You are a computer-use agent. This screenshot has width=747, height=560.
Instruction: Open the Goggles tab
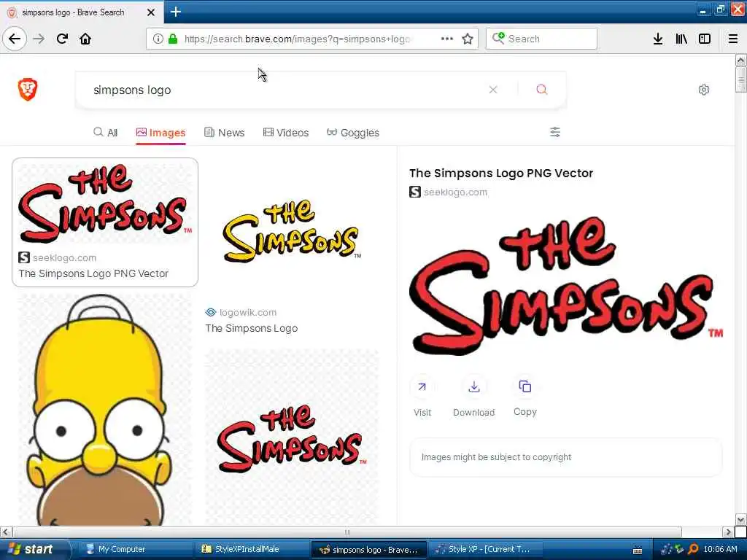[353, 133]
